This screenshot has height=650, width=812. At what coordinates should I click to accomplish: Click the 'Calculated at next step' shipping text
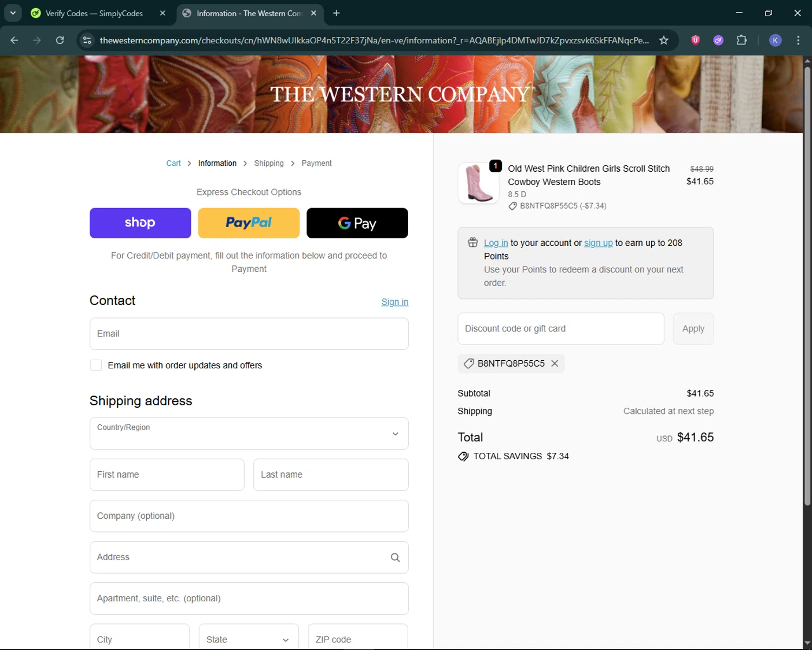669,411
